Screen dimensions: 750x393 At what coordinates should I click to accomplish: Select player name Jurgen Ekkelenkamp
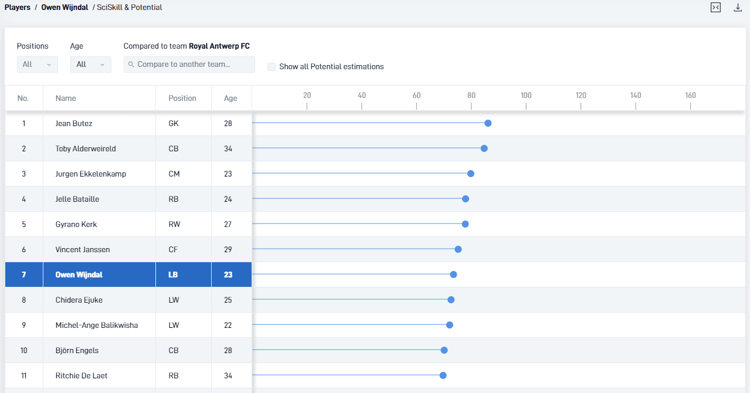pos(91,174)
